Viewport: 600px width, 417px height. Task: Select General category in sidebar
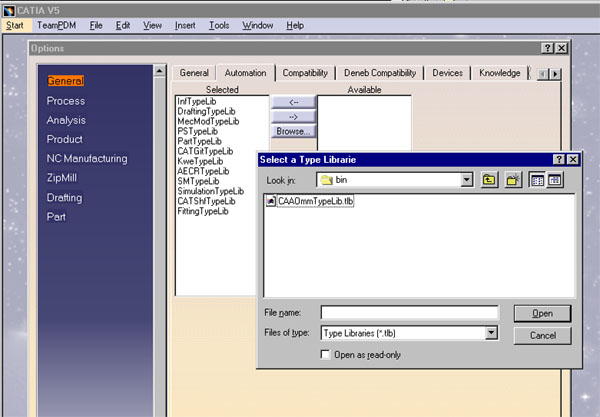[65, 81]
